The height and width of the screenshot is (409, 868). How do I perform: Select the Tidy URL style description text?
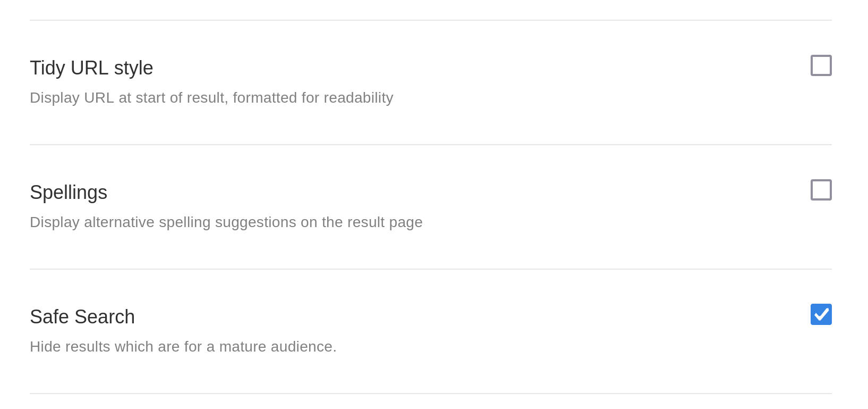(211, 98)
